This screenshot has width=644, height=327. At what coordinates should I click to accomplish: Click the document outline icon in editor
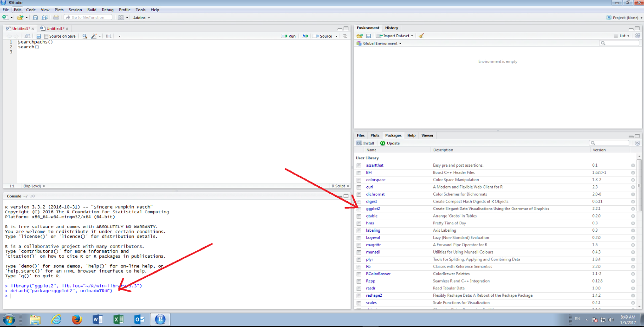(x=345, y=36)
